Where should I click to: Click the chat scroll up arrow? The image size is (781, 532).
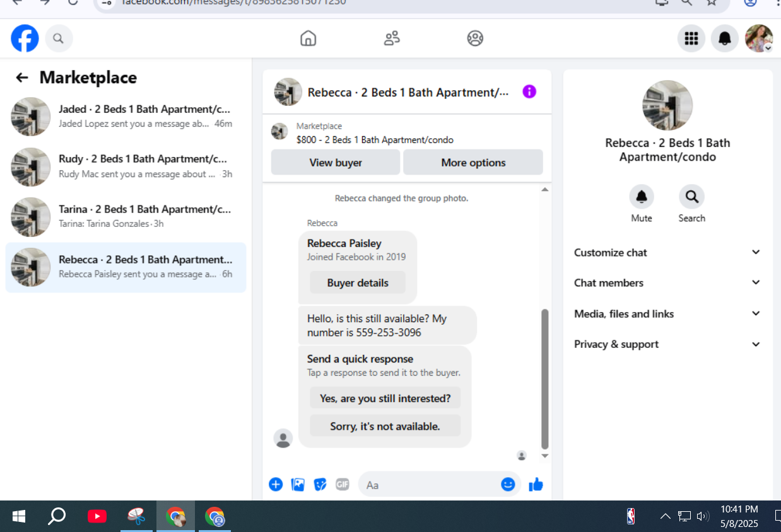pos(545,189)
